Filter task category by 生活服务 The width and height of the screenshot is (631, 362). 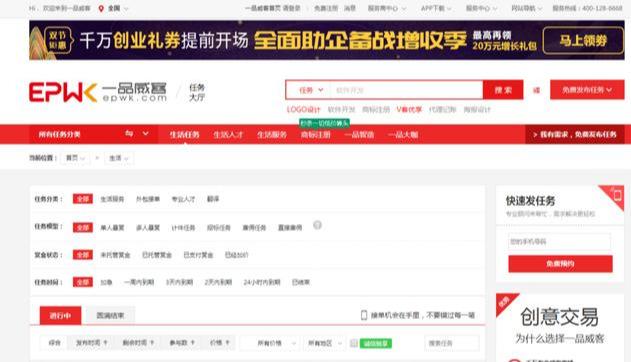click(112, 199)
